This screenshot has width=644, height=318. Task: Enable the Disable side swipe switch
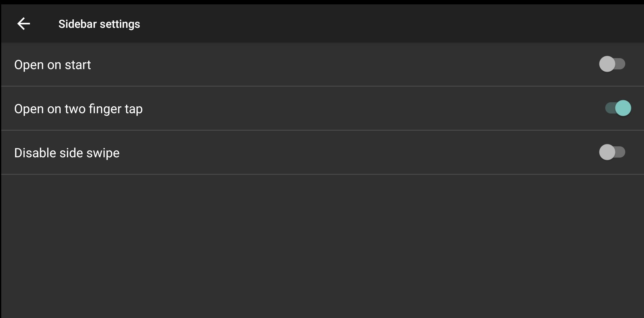tap(612, 152)
